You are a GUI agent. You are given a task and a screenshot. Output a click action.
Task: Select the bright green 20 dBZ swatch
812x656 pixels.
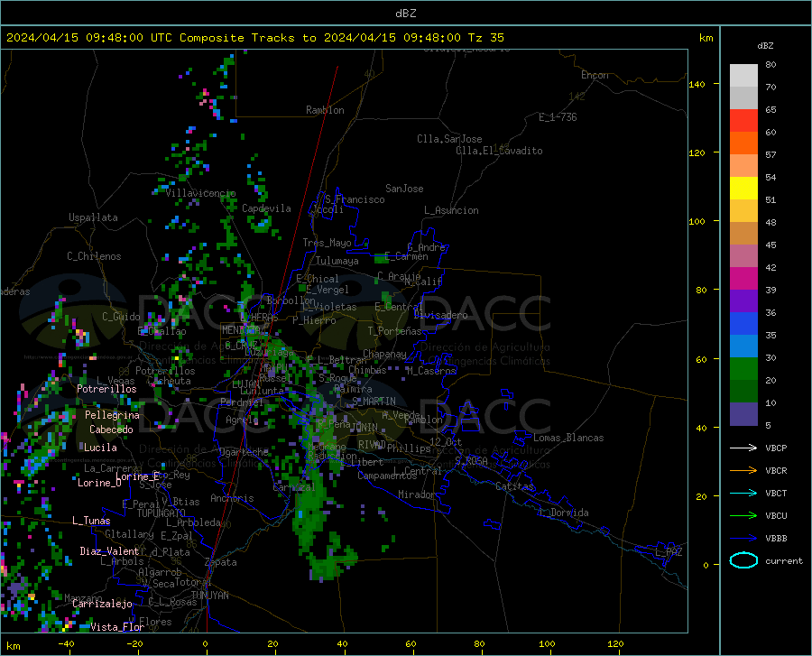743,369
